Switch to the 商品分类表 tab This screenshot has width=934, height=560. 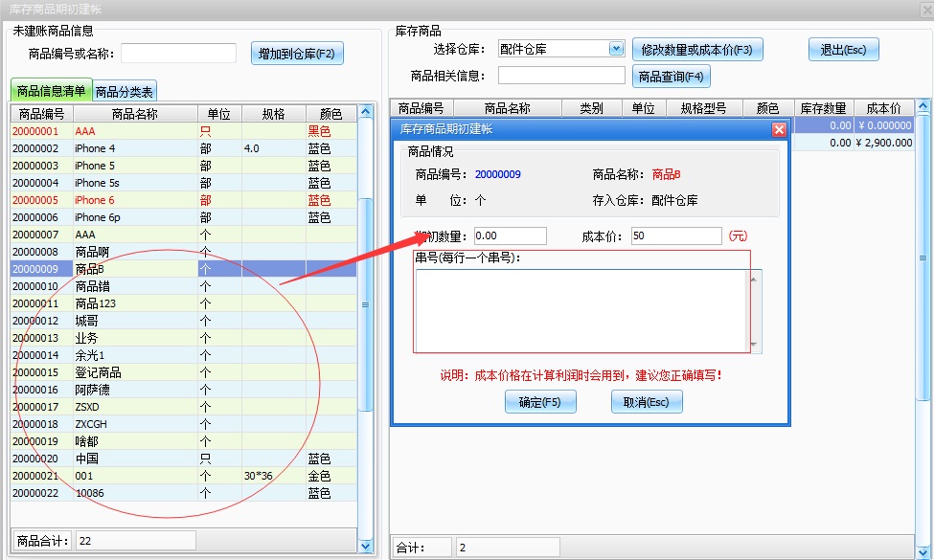coord(125,92)
